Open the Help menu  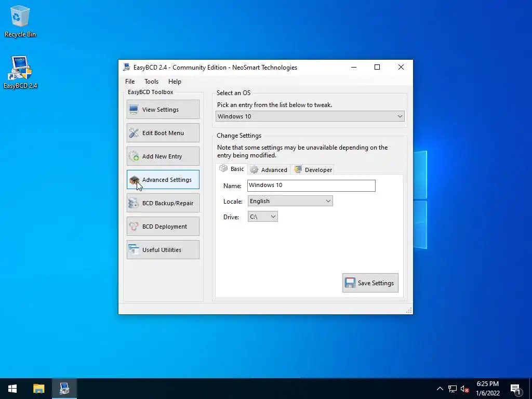point(175,82)
